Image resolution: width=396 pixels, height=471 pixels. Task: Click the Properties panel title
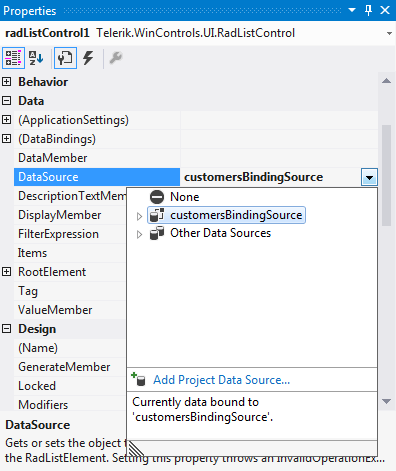click(30, 11)
